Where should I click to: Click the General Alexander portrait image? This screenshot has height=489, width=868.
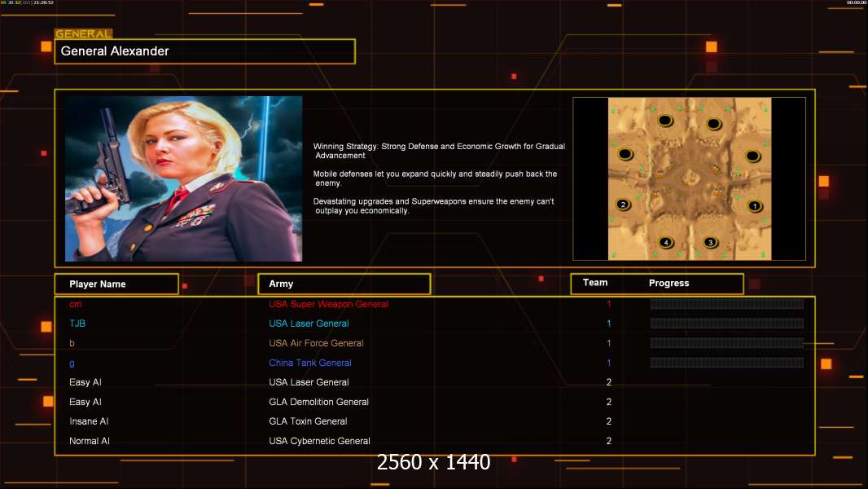(x=183, y=178)
